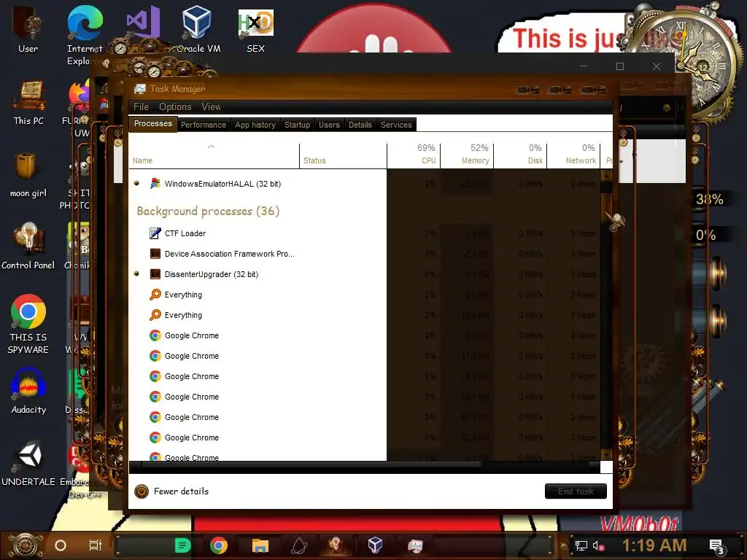Click the first Google Chrome process icon
The width and height of the screenshot is (747, 560).
155,335
